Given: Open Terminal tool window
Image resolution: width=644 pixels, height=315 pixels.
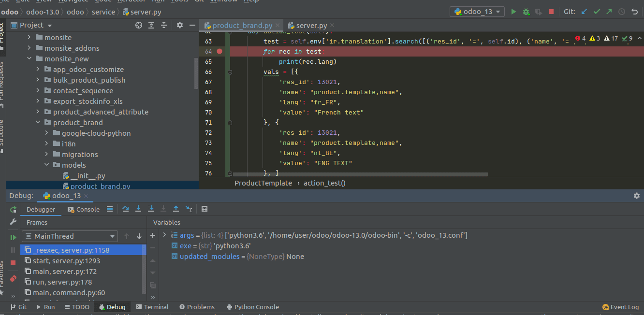Looking at the screenshot, I should (152, 307).
